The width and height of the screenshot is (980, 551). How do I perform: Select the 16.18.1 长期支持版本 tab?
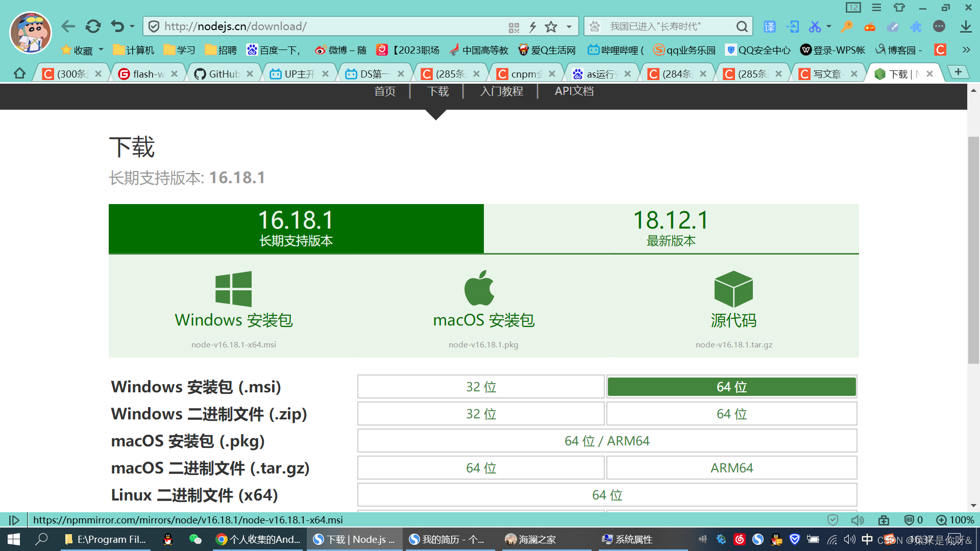[296, 229]
